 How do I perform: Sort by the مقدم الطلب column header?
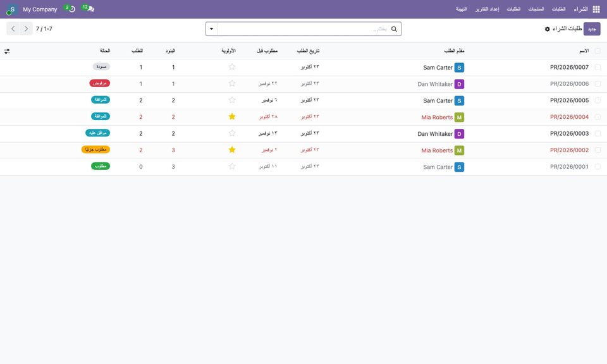454,51
